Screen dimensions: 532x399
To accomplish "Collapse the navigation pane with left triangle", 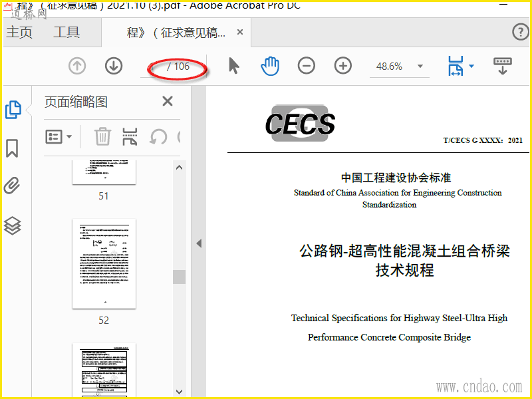I will [199, 243].
